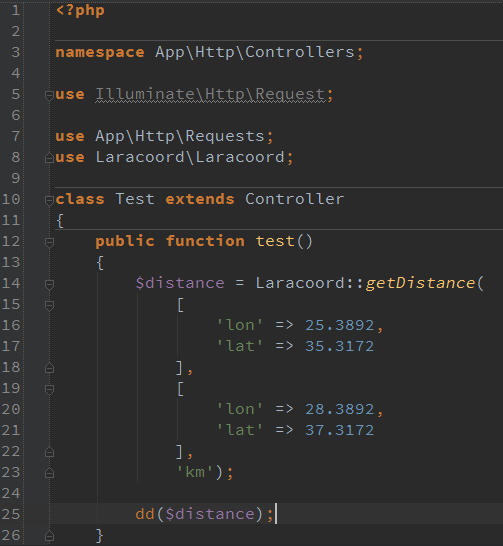This screenshot has width=503, height=546.
Task: Click 'lat' key on line 21
Action: [240, 430]
